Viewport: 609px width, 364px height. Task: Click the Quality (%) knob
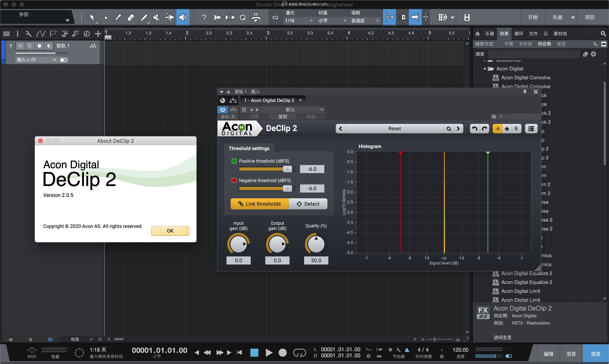[x=316, y=244]
